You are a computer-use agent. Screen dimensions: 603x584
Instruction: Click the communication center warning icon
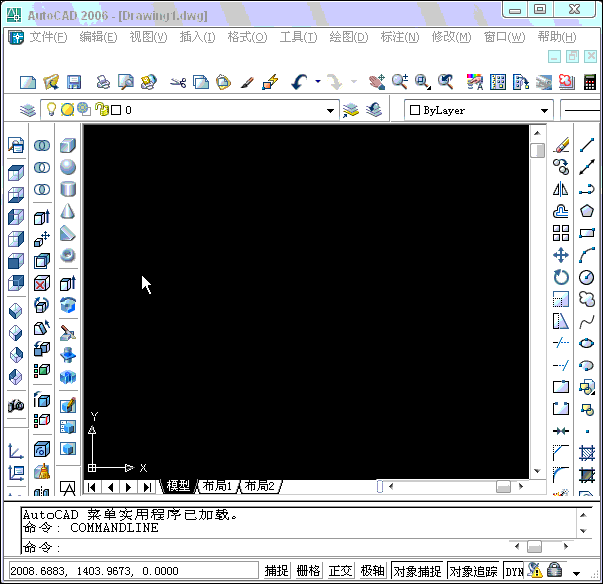click(534, 570)
